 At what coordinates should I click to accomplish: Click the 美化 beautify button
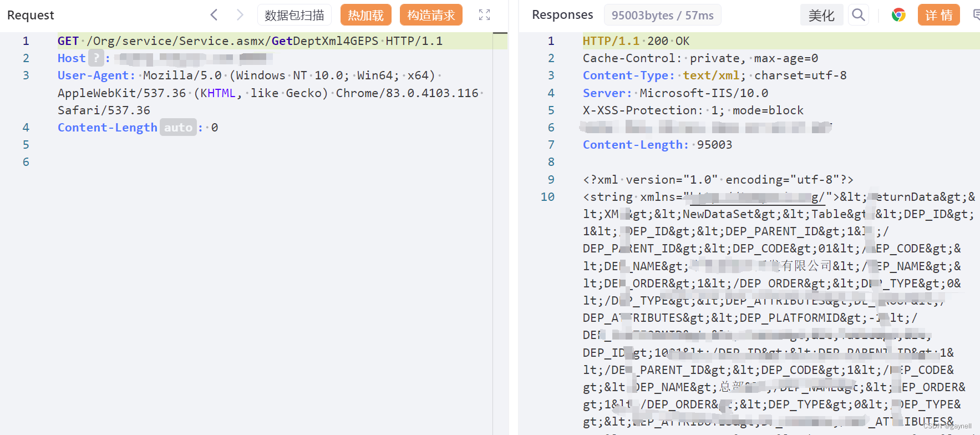point(821,15)
